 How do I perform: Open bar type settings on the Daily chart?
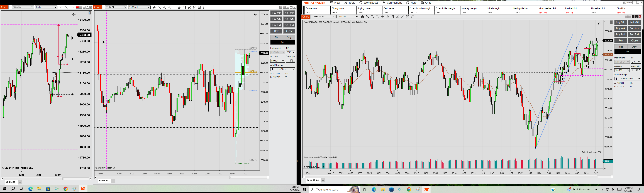point(61,7)
